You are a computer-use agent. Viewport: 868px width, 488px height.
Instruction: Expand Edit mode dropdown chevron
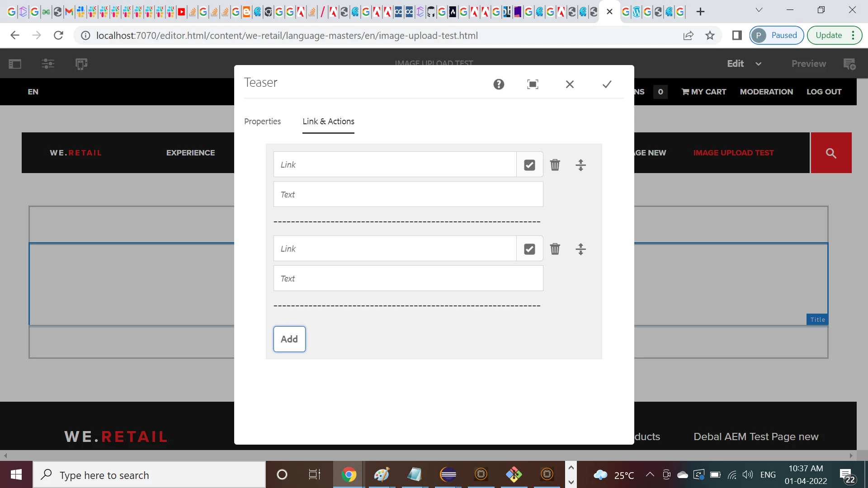pyautogui.click(x=759, y=64)
